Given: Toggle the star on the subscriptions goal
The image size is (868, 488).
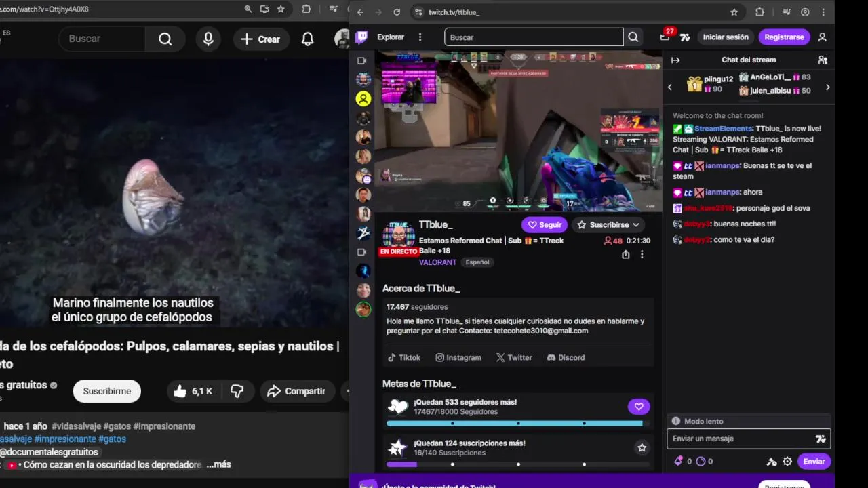Looking at the screenshot, I should click(642, 447).
